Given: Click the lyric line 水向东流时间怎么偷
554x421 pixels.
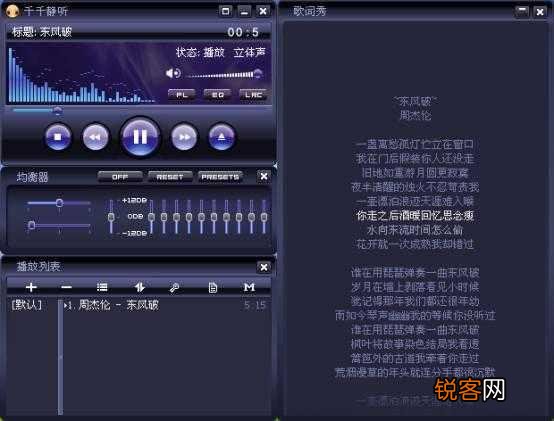Looking at the screenshot, I should pyautogui.click(x=415, y=230).
